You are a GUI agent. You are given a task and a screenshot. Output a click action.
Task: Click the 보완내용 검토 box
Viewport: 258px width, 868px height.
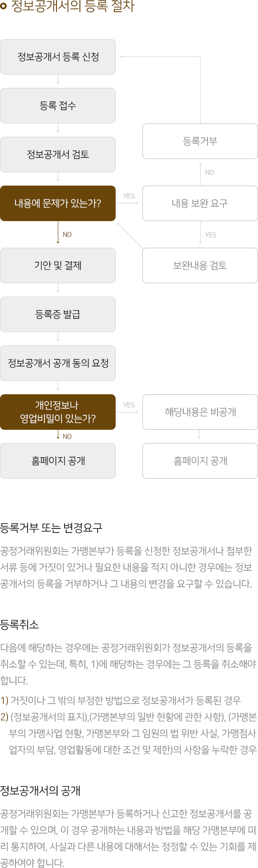[x=200, y=266]
